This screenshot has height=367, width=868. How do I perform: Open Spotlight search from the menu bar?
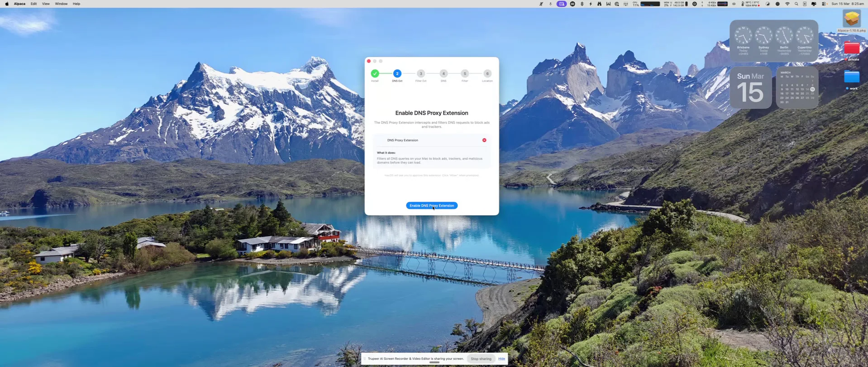tap(796, 4)
